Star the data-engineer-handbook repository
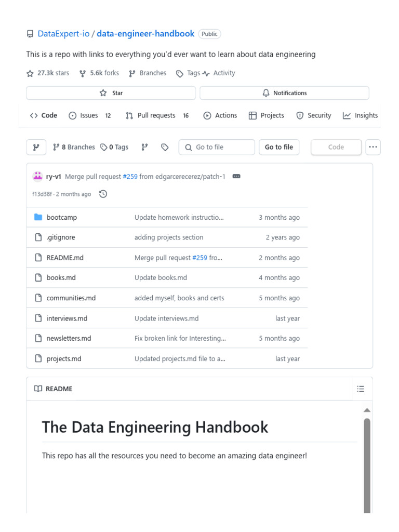 (111, 93)
